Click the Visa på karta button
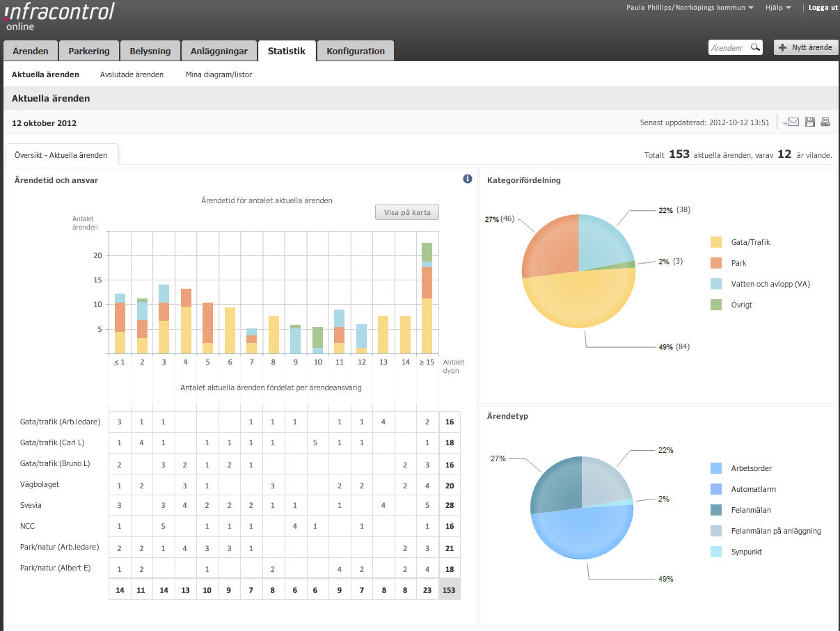 tap(407, 212)
